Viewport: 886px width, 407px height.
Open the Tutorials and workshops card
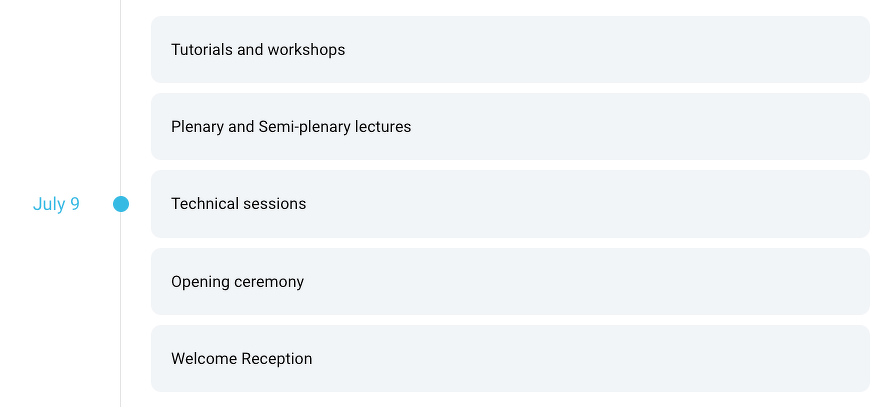tap(510, 49)
